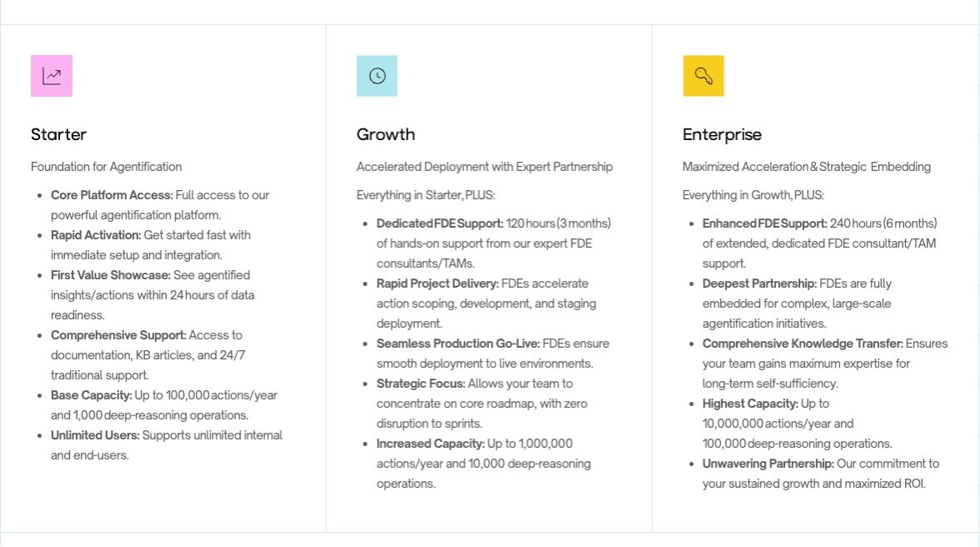Click the 'First Value Showcase' feature label
Screen dimensions: 980x547
coord(110,275)
